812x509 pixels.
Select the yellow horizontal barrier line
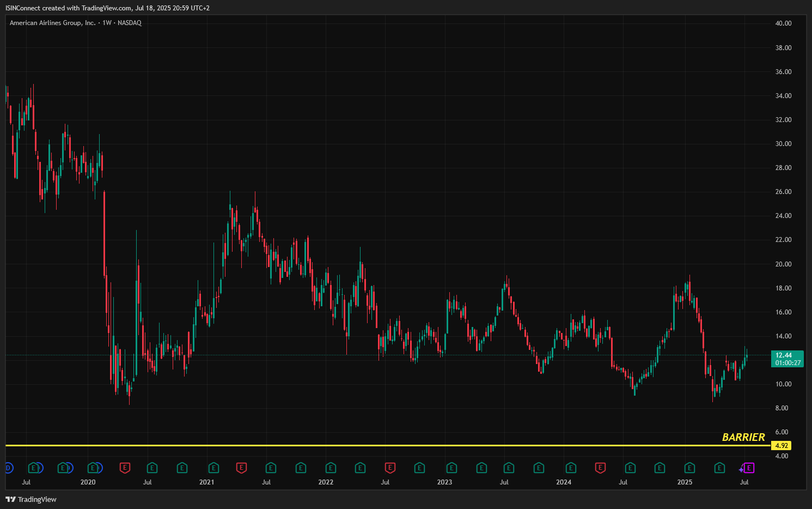point(389,446)
